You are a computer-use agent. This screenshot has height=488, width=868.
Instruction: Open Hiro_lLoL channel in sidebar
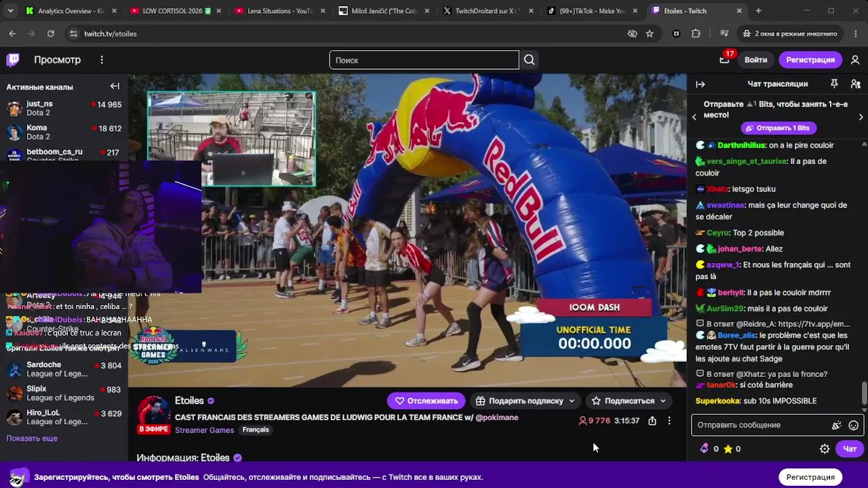(64, 417)
